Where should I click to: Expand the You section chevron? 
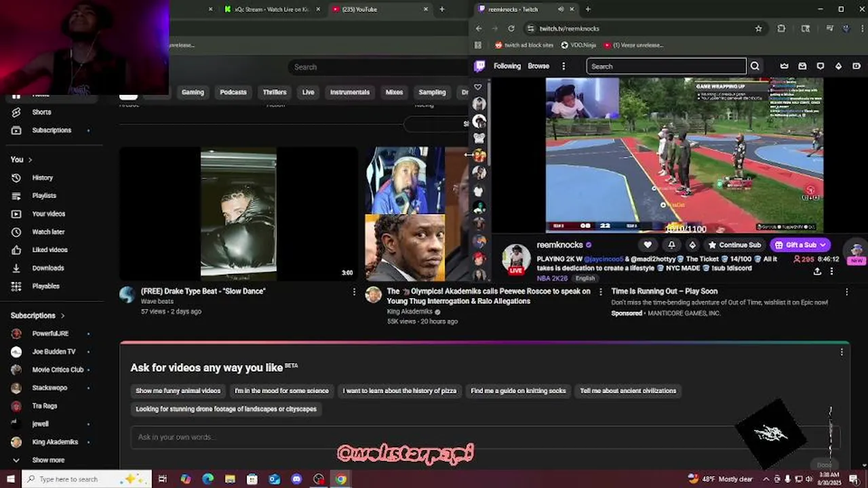click(30, 160)
